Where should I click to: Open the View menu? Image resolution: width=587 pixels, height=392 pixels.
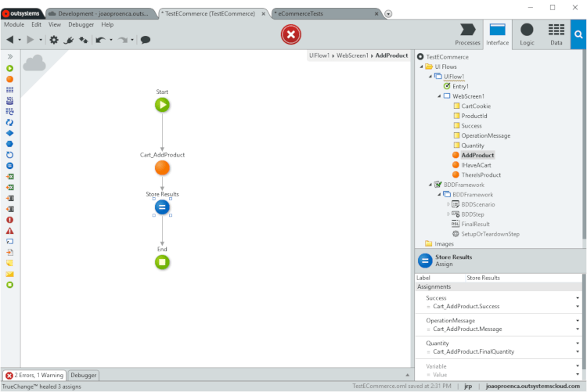55,24
